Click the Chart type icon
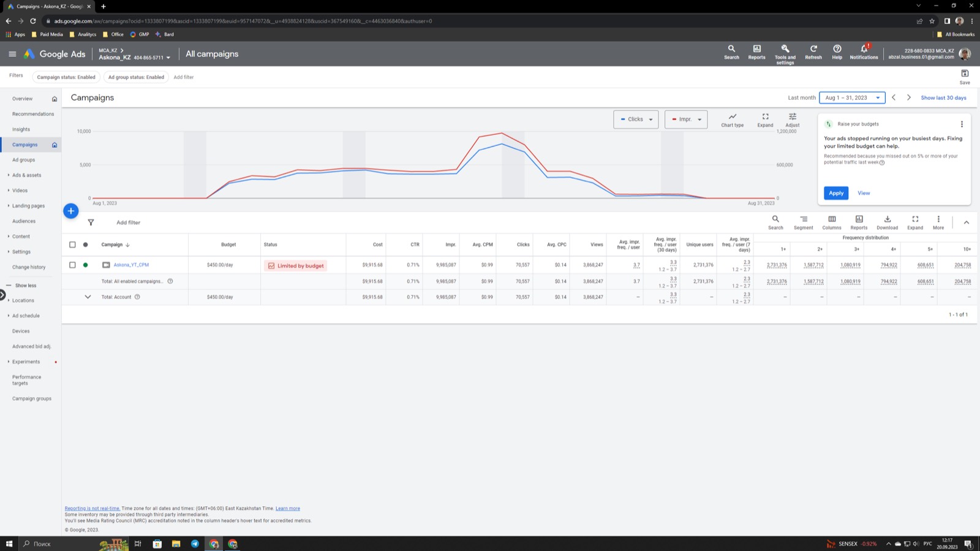The image size is (980, 551). pos(732,116)
